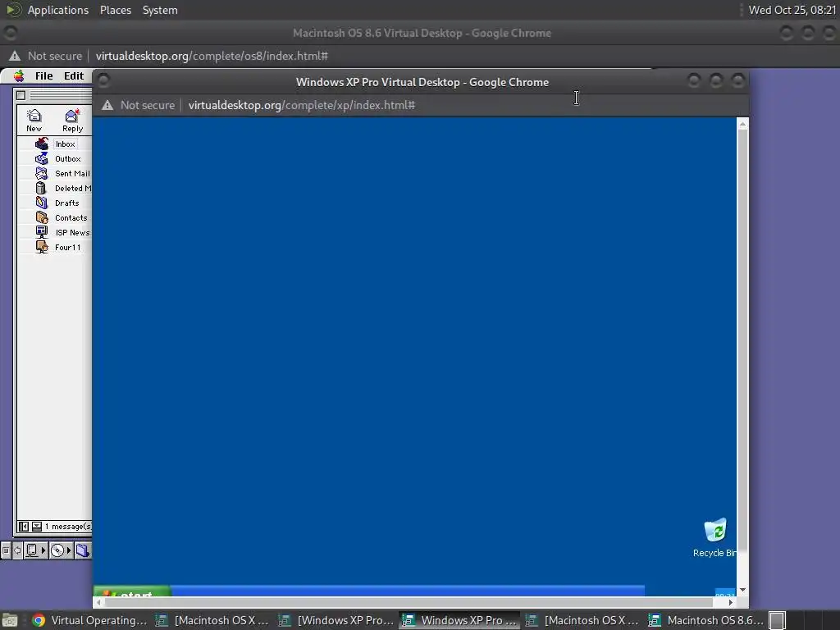The image size is (840, 630).
Task: Expand the monitor module arrow in control strip
Action: (43, 550)
